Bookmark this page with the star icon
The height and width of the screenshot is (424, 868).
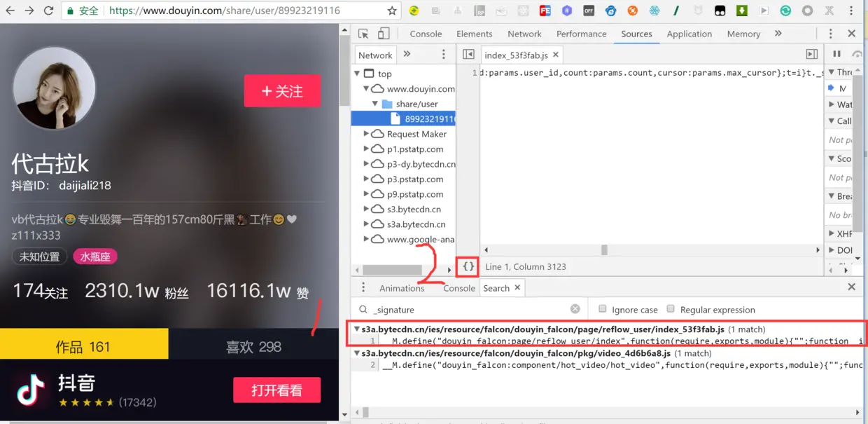tap(392, 11)
